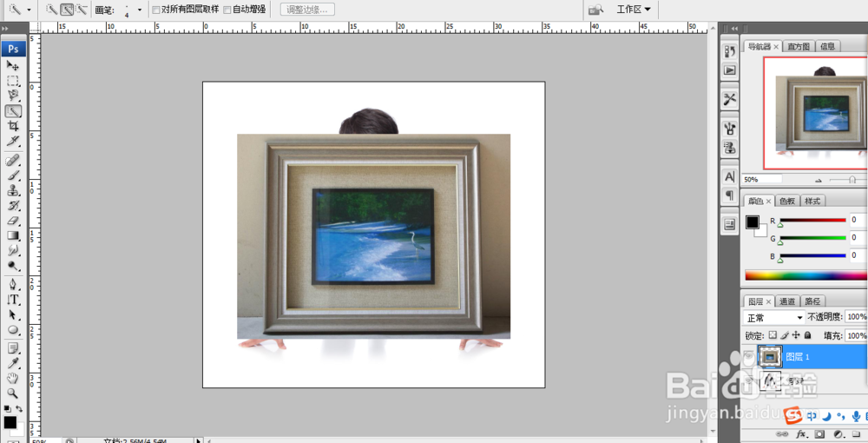Select the Ellipse shape tool

[13, 330]
